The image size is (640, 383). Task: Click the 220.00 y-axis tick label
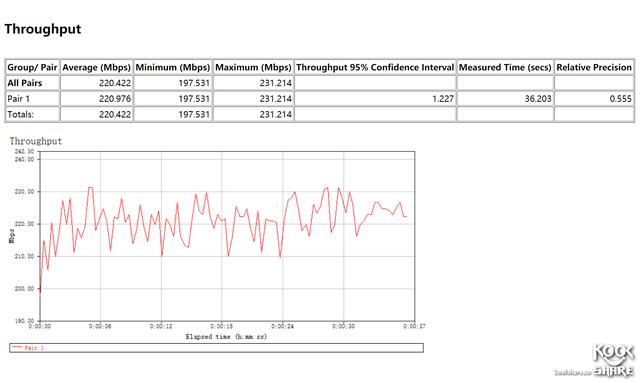24,224
